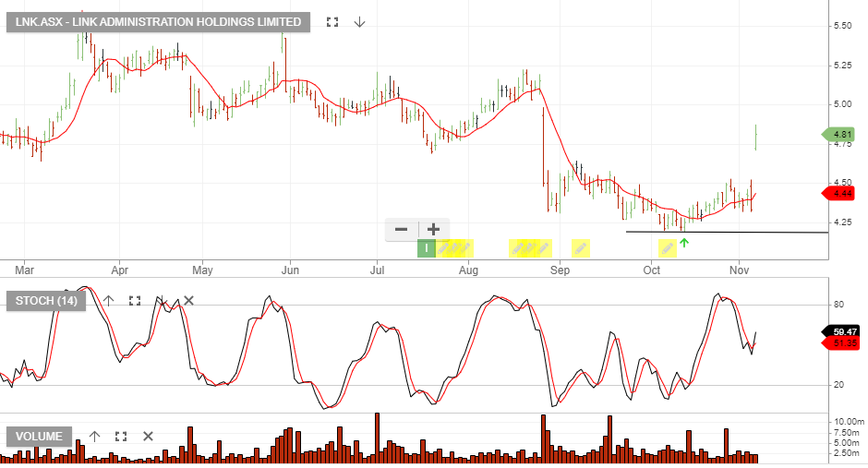Click the Oct label on date axis
Viewport: 868px width, 468px height.
[652, 270]
